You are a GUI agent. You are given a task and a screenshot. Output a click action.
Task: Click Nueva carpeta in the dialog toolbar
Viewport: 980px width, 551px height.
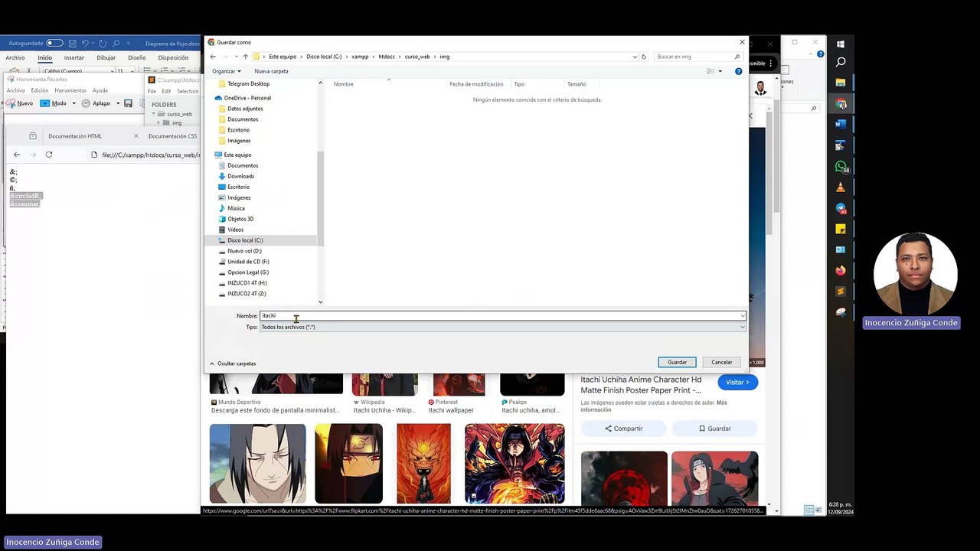click(271, 71)
